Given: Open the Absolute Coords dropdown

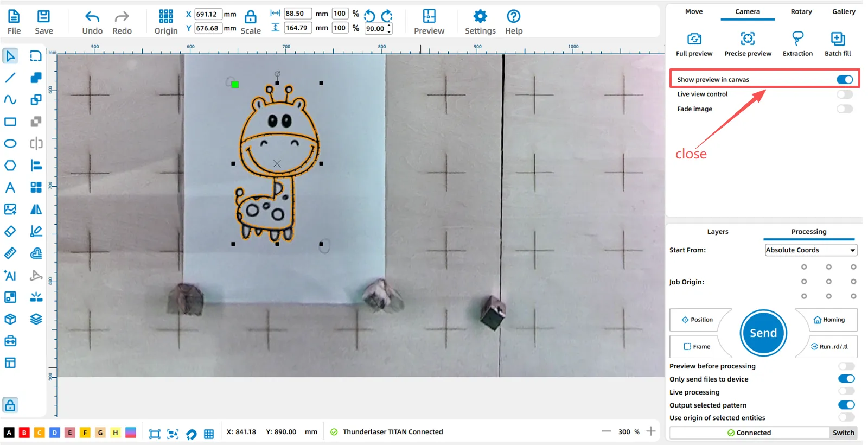Looking at the screenshot, I should 810,250.
